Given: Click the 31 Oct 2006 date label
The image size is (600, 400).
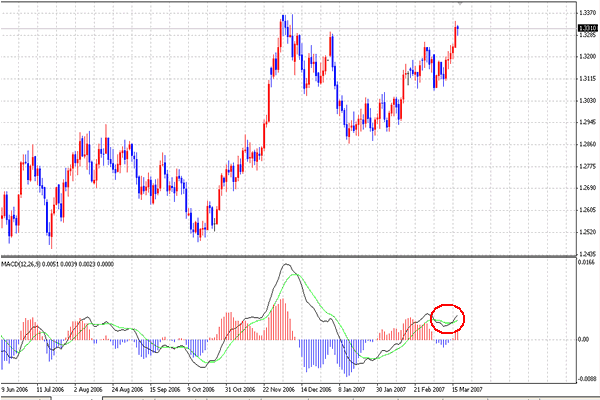Looking at the screenshot, I should [240, 390].
